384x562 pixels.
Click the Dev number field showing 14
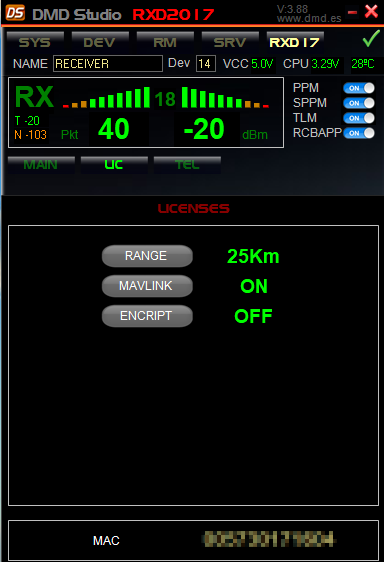point(206,64)
